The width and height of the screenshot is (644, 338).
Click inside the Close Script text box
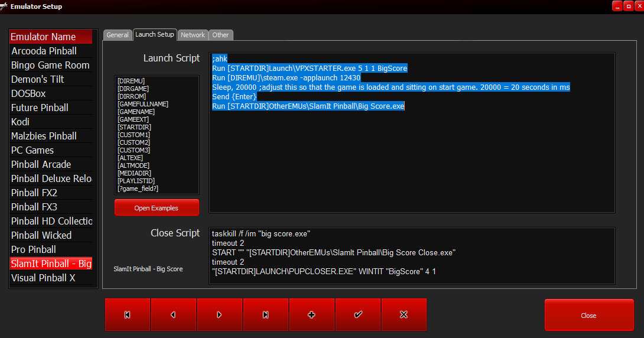[x=411, y=255]
